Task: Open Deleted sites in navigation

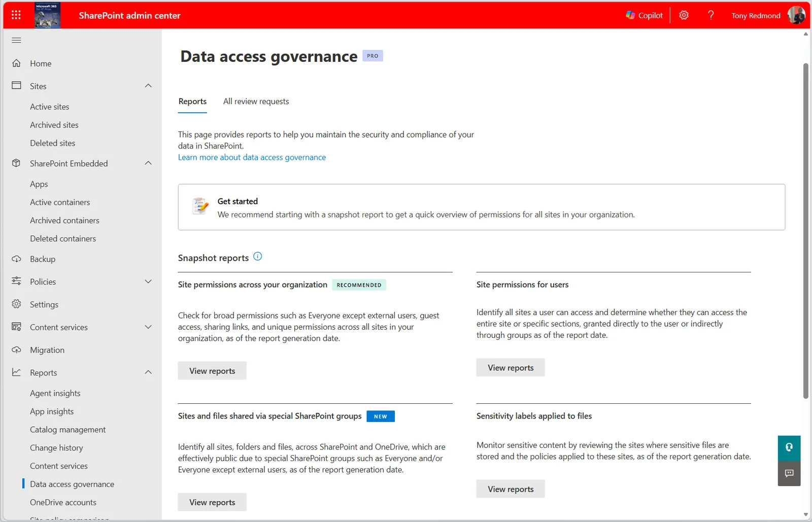Action: 52,143
